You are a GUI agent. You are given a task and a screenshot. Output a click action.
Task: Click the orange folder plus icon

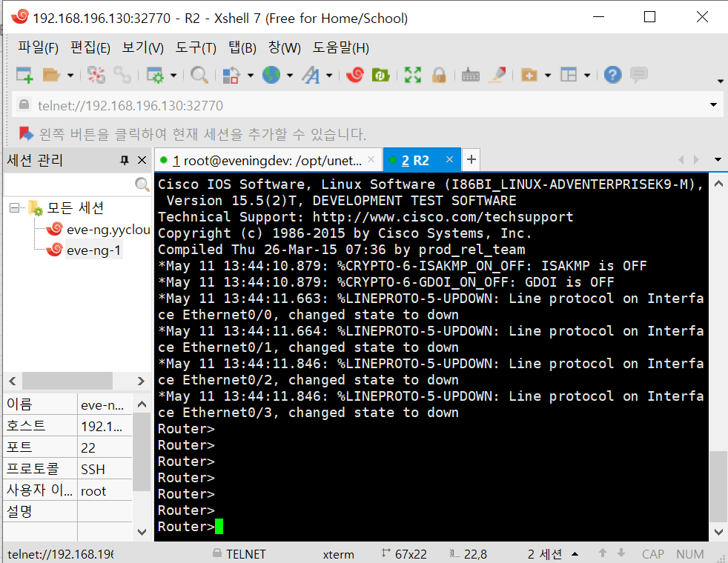529,75
